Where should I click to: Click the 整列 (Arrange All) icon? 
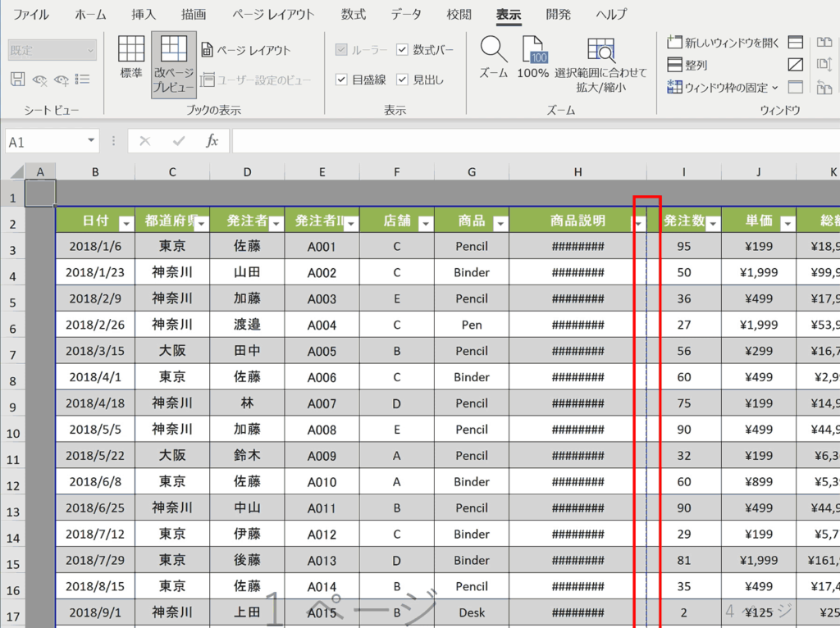pyautogui.click(x=695, y=63)
